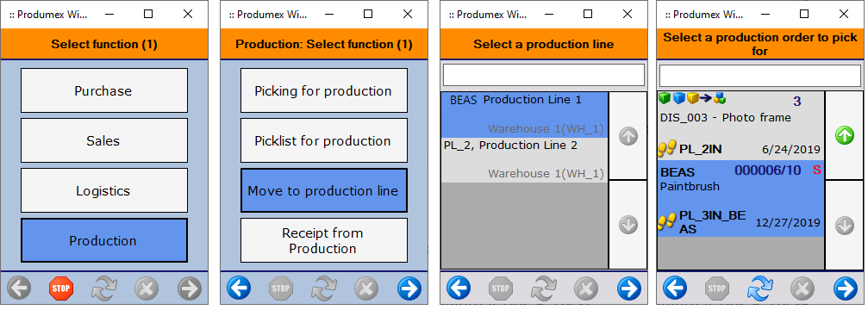868x310 pixels.
Task: Click footsteps icon next to PL_2IN
Action: (667, 149)
